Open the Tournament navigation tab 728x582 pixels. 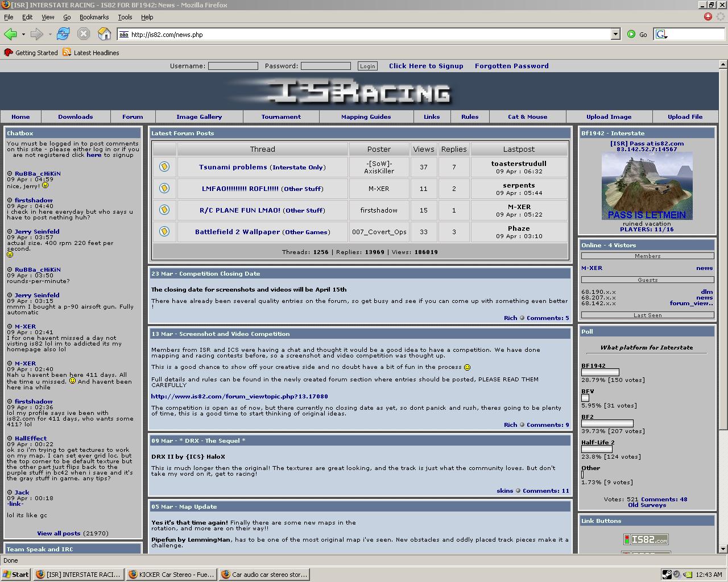[x=281, y=117]
